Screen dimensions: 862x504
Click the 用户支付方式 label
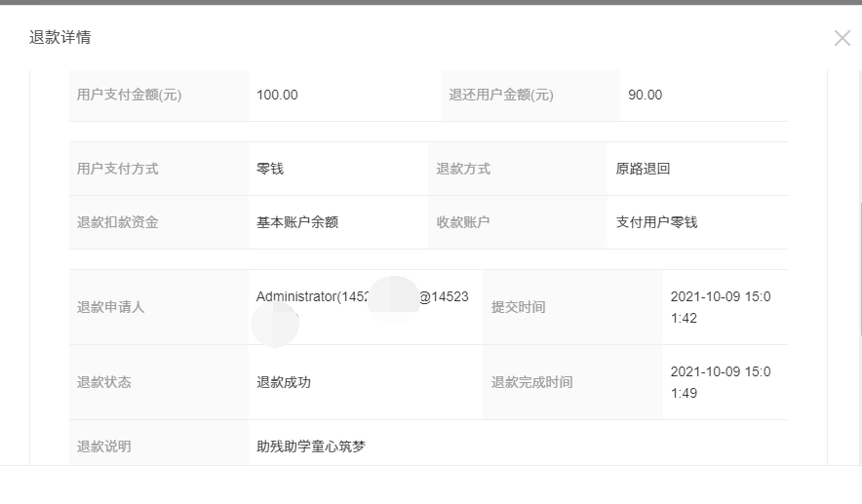pos(118,169)
